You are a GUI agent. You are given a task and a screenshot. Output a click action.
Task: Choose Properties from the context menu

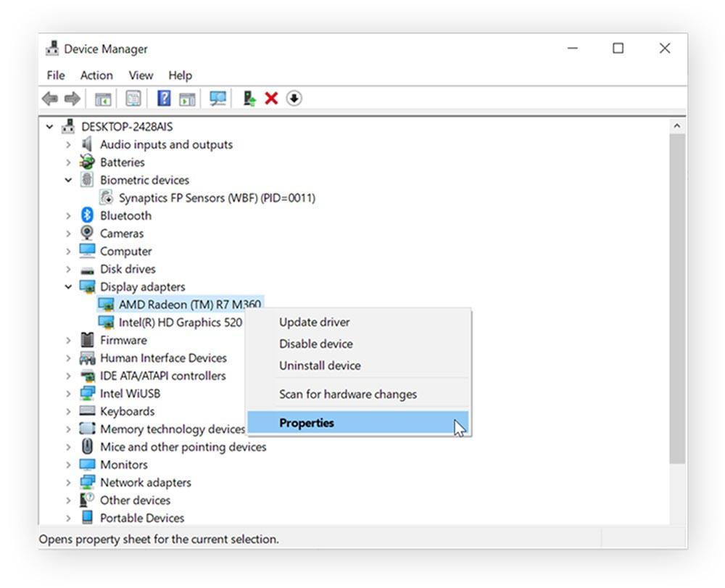coord(307,423)
